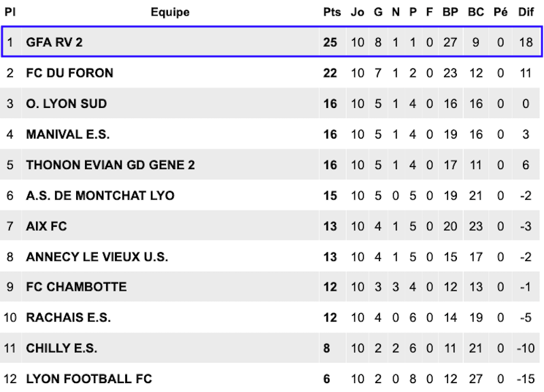Viewport: 544px width, 392px height.
Task: Select the Jo column header
Action: (358, 12)
